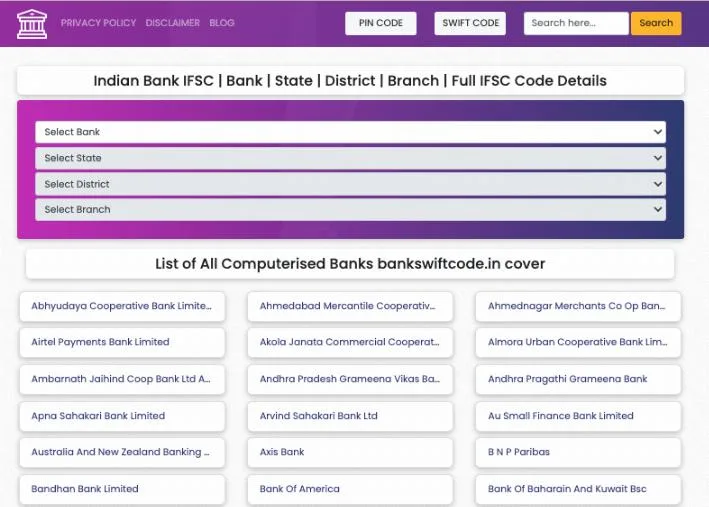Image resolution: width=709 pixels, height=507 pixels.
Task: Select Airtel Payments Bank Limited
Action: pyautogui.click(x=122, y=342)
